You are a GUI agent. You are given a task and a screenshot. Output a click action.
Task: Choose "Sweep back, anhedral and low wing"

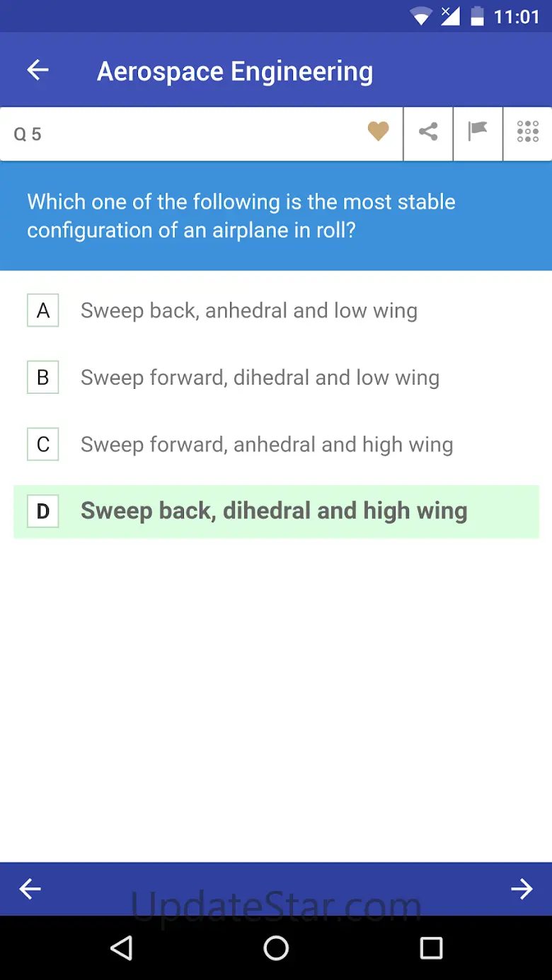click(249, 310)
